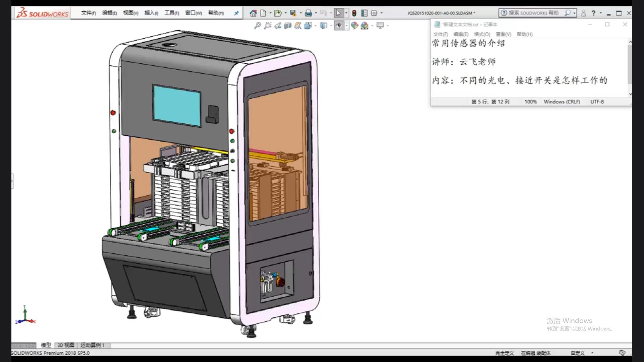Click the SOLIDWORKS Home icon
This screenshot has width=644, height=362.
(x=253, y=13)
